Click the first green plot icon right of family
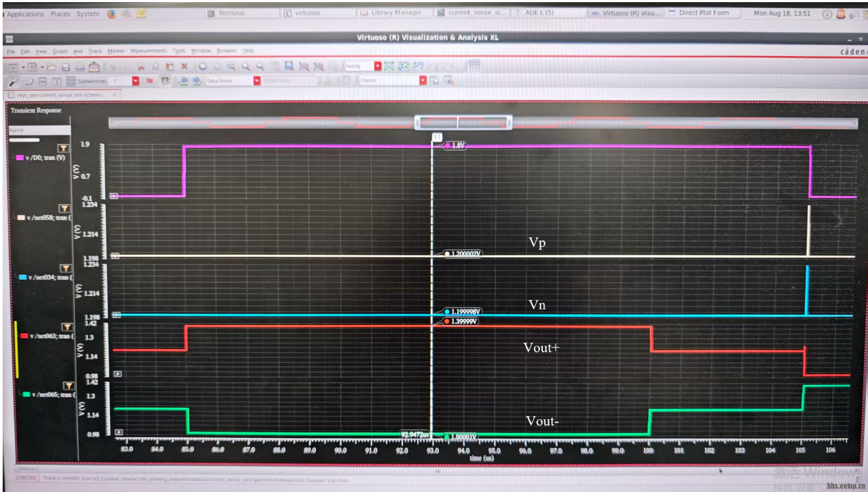 (390, 66)
